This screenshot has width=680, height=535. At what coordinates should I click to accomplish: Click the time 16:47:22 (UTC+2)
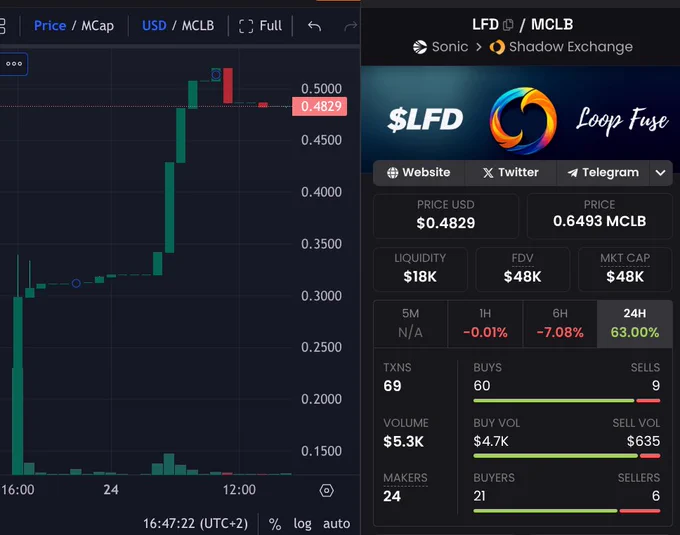[x=196, y=524]
